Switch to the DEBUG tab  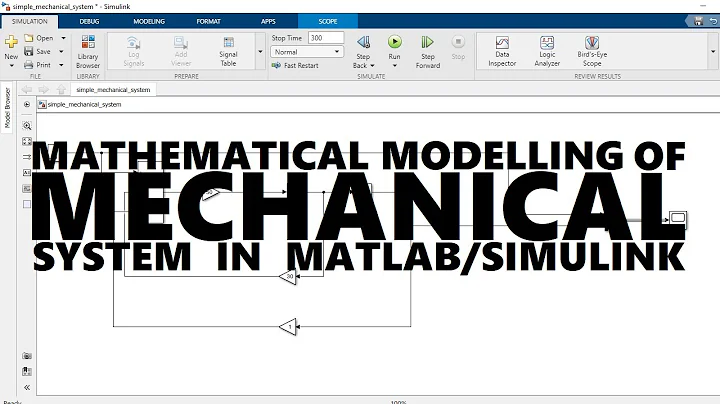pos(89,21)
